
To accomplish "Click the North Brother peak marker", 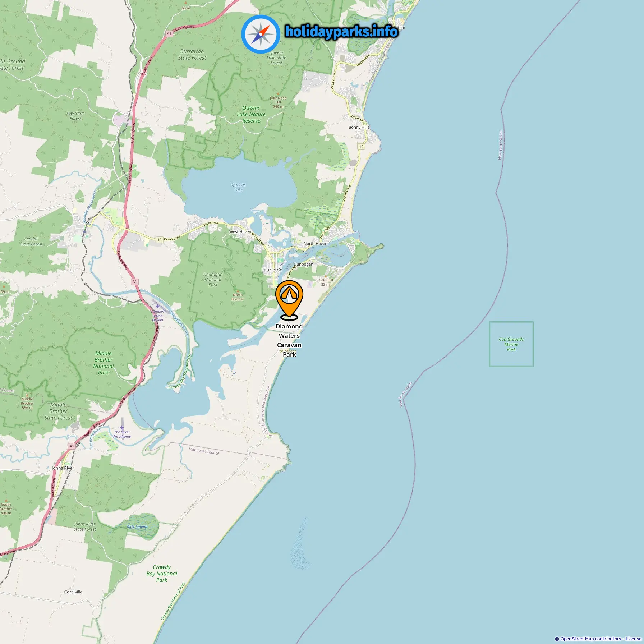I will (x=238, y=291).
